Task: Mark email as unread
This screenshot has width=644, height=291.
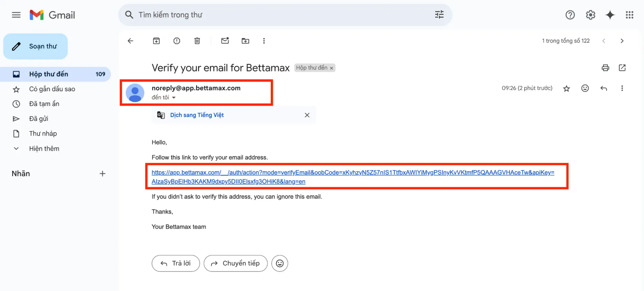Action: click(225, 41)
